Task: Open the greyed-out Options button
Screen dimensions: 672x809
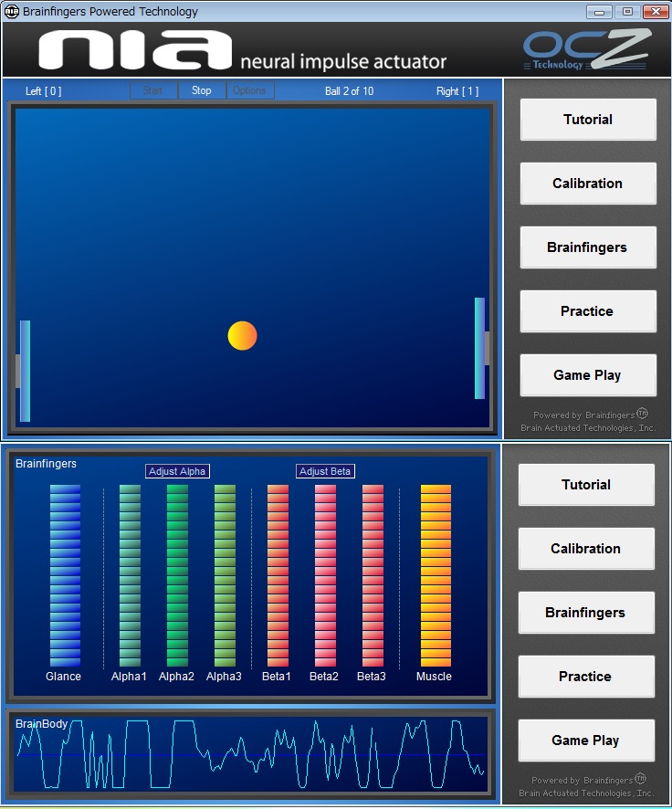Action: pyautogui.click(x=249, y=90)
